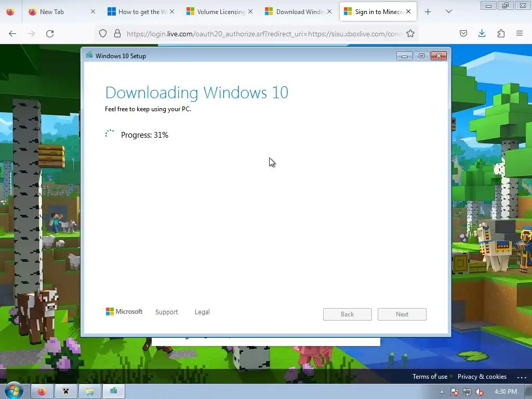Screen dimensions: 532x399
Task: Open the Action Center flag tray icon
Action: [x=454, y=392]
